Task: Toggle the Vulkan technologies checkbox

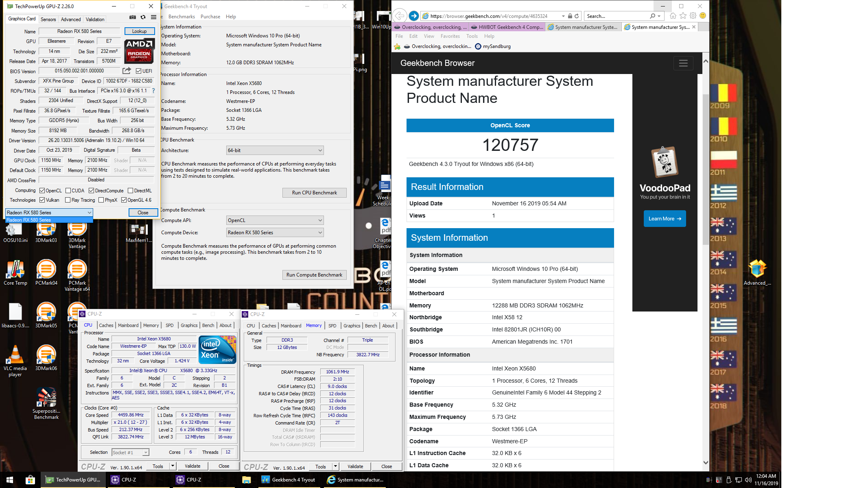Action: [42, 200]
